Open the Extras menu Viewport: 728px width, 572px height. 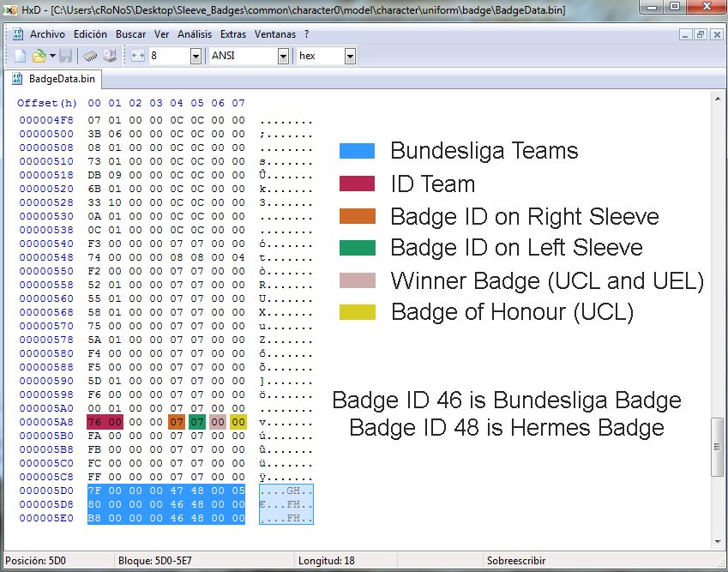(232, 34)
